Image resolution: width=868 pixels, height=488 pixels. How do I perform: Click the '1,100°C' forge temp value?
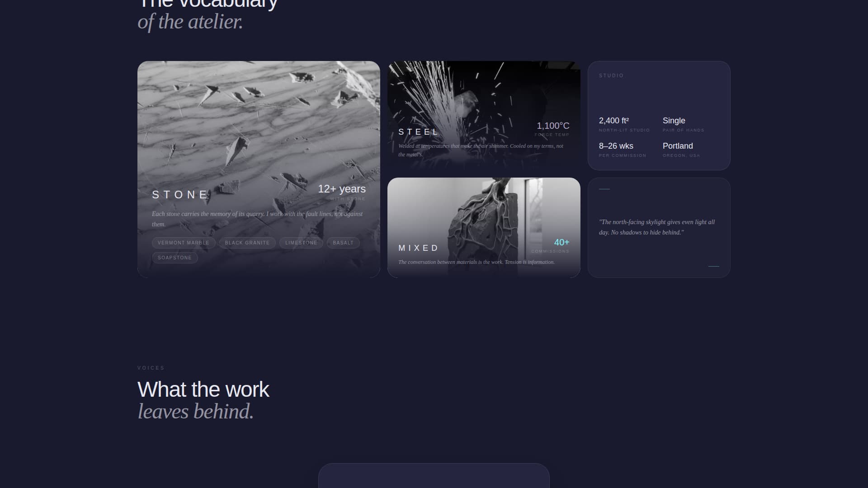pyautogui.click(x=553, y=126)
